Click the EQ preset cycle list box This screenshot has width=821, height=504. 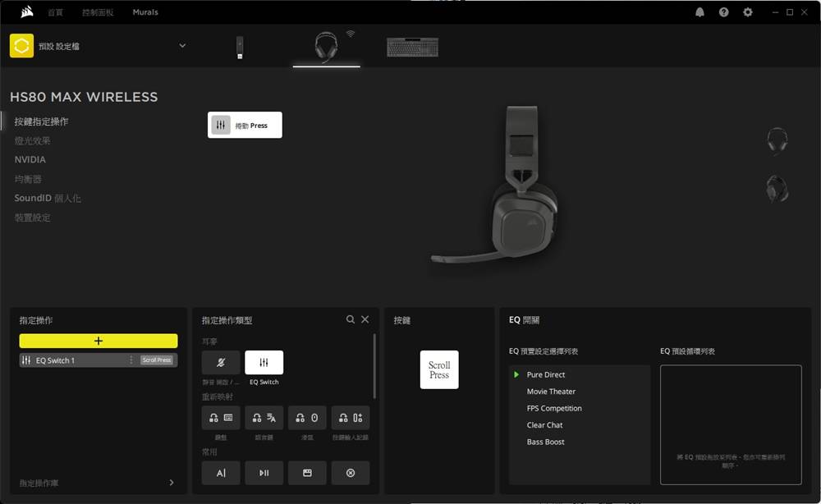731,424
